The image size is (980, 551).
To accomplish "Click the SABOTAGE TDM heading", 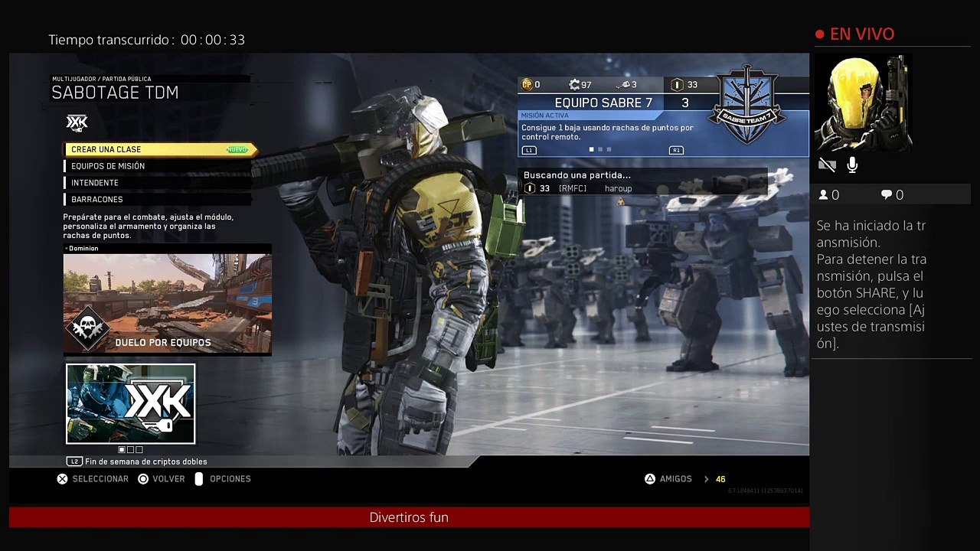I will coord(115,93).
